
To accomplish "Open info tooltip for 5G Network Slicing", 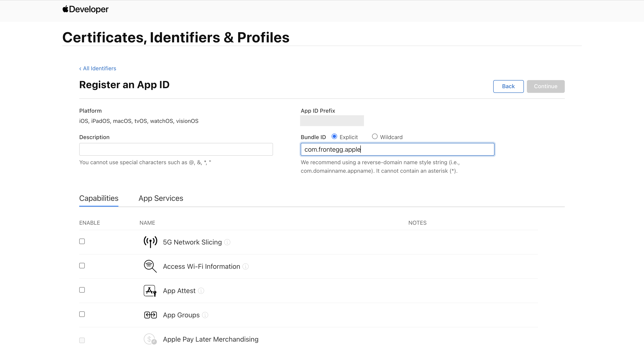I will pos(227,242).
